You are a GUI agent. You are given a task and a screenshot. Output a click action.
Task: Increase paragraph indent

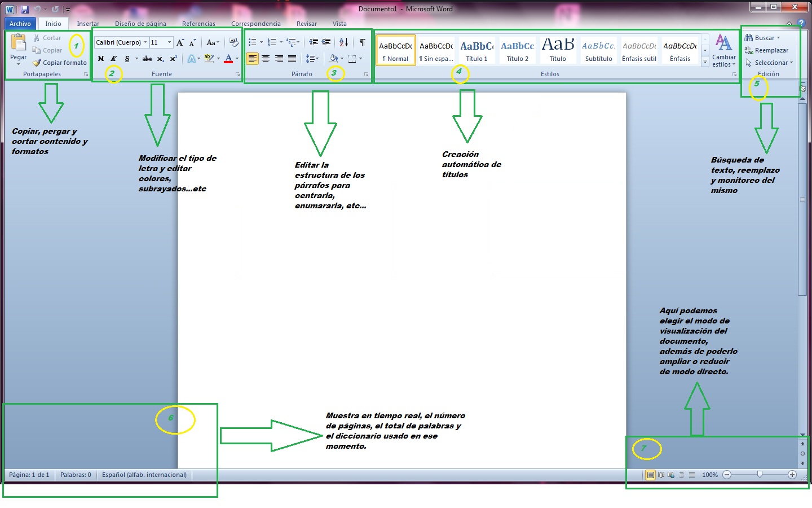(x=326, y=42)
